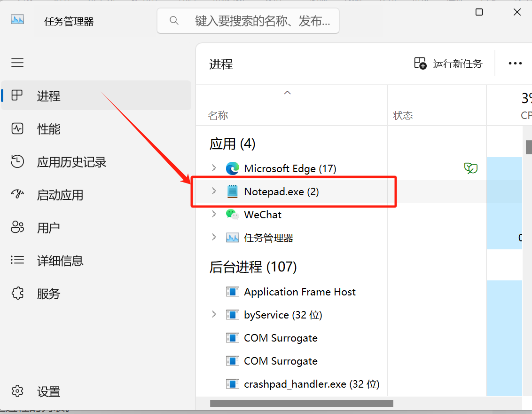532x414 pixels.
Task: Go to 启动应用 page
Action: pos(96,195)
